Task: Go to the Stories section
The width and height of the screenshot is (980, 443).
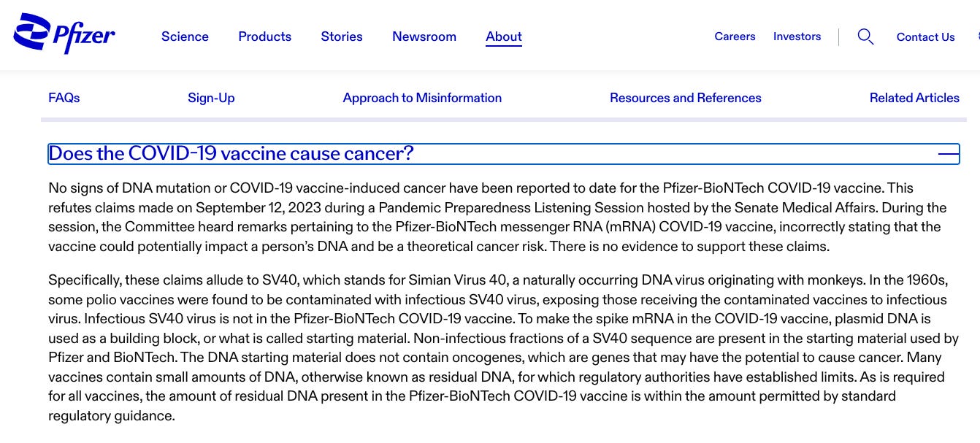Action: tap(342, 36)
